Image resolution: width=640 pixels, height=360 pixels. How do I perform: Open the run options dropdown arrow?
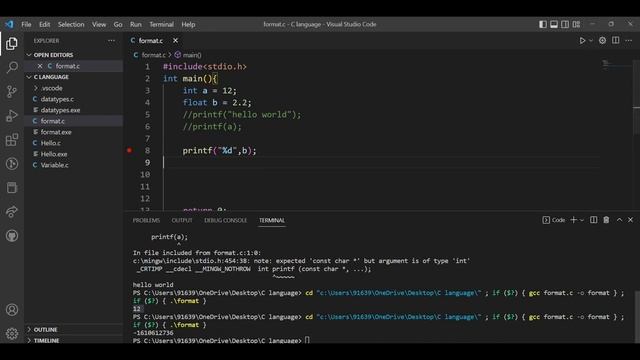tap(591, 40)
